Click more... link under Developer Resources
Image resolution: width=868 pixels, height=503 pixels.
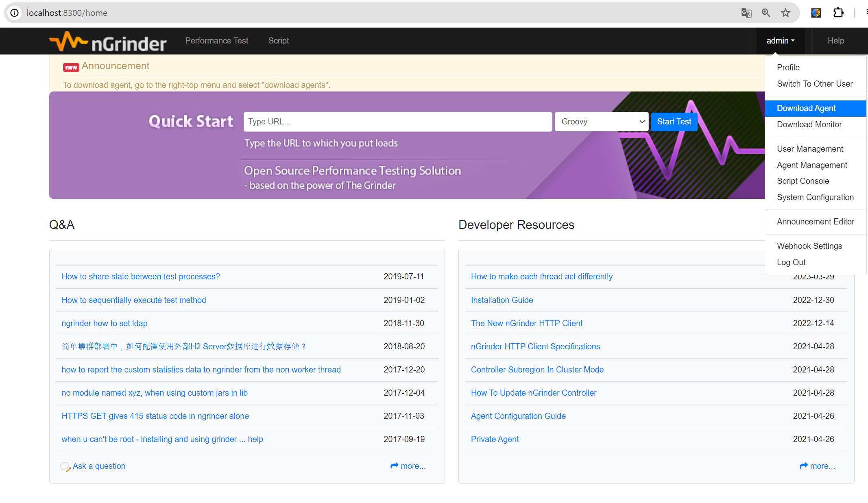[822, 466]
